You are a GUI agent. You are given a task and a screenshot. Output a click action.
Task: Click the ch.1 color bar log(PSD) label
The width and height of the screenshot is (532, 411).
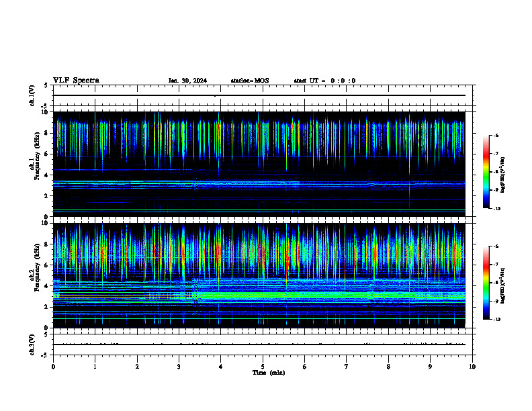[503, 175]
